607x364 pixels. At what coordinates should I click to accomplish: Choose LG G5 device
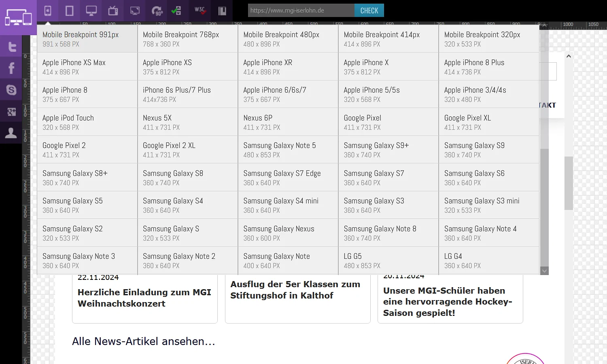388,260
